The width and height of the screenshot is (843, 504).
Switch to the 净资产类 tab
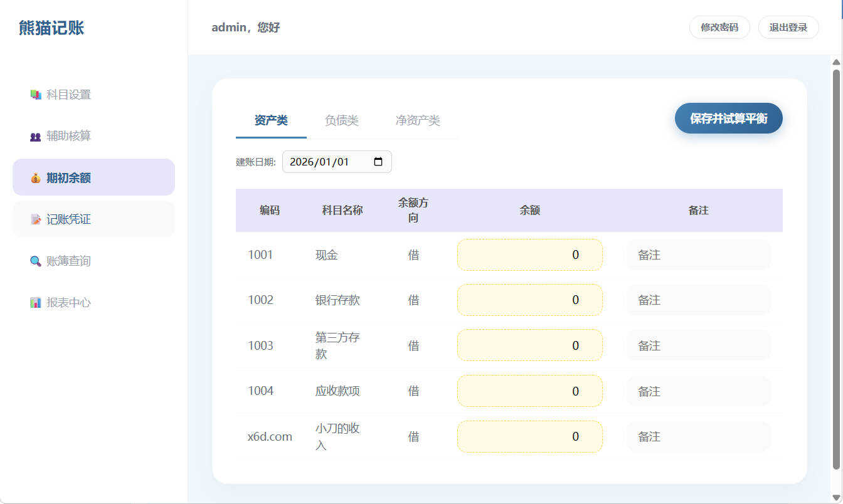[x=418, y=121]
